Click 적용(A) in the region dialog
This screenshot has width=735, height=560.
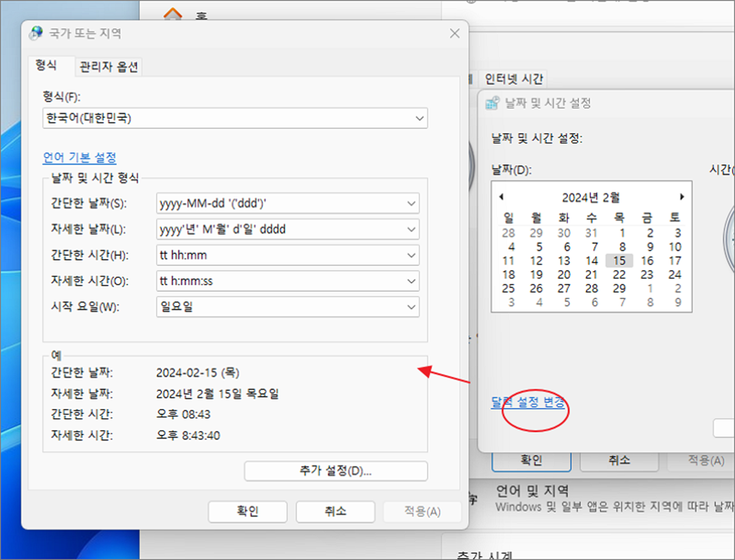[x=422, y=512]
